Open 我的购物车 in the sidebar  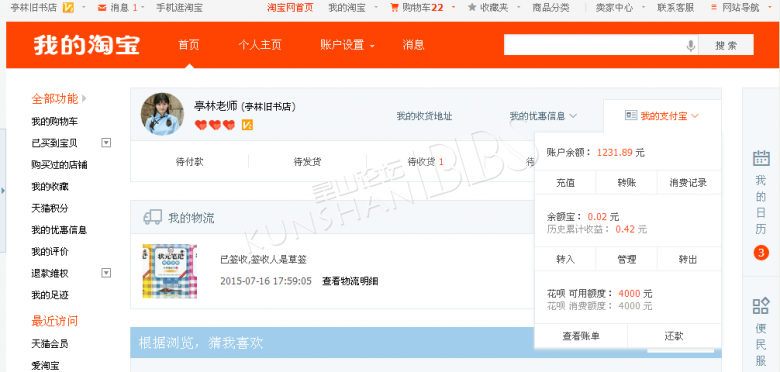(x=54, y=121)
